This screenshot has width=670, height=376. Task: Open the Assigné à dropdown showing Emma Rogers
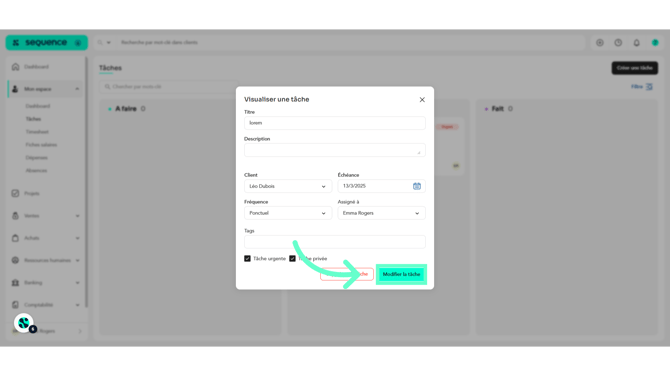(x=381, y=213)
